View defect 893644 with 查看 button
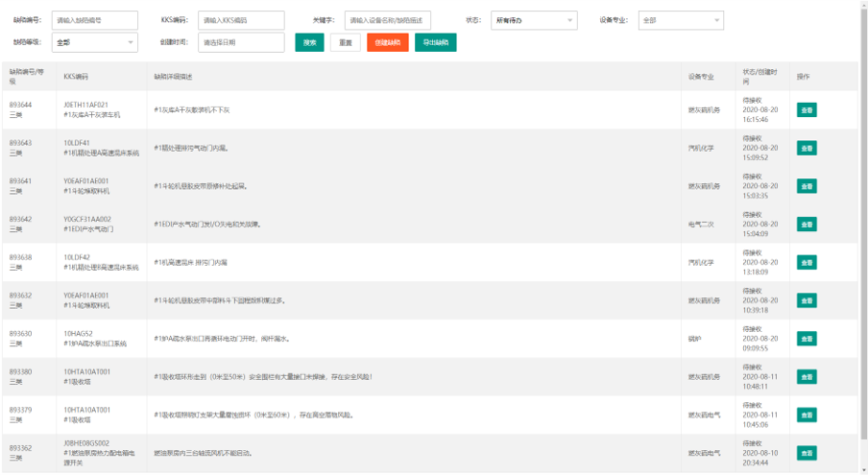 [807, 110]
